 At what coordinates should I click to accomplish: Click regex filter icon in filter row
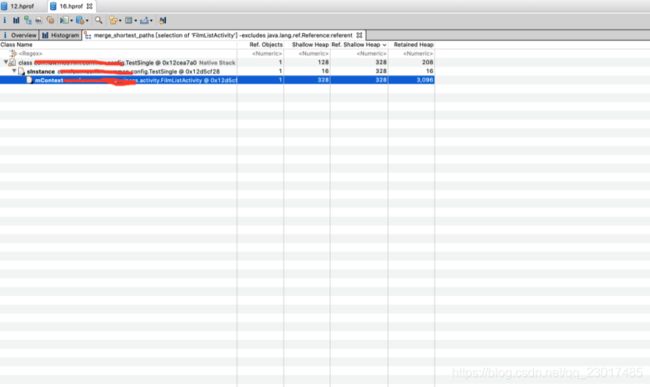[x=13, y=53]
